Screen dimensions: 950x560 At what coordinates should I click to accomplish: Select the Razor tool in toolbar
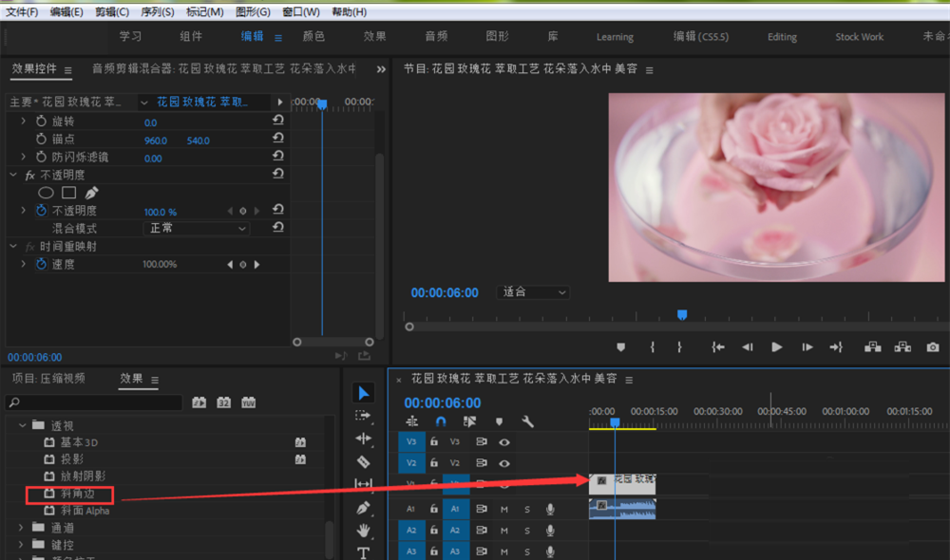363,461
